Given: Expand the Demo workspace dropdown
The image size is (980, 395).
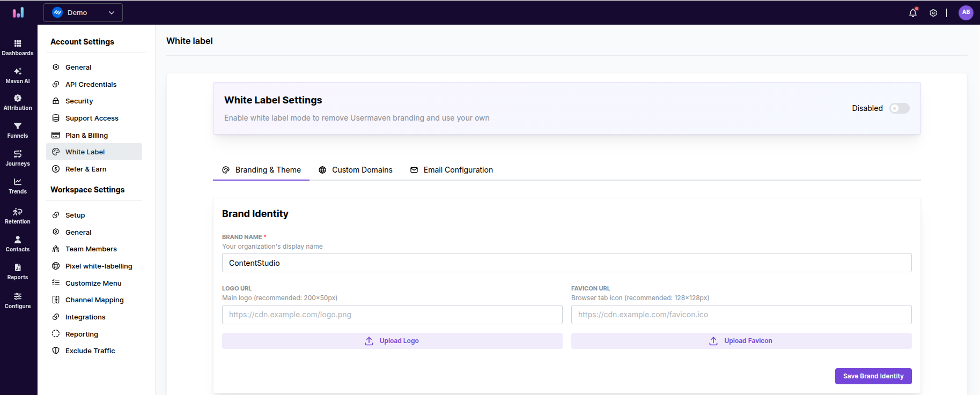Looking at the screenshot, I should tap(83, 13).
